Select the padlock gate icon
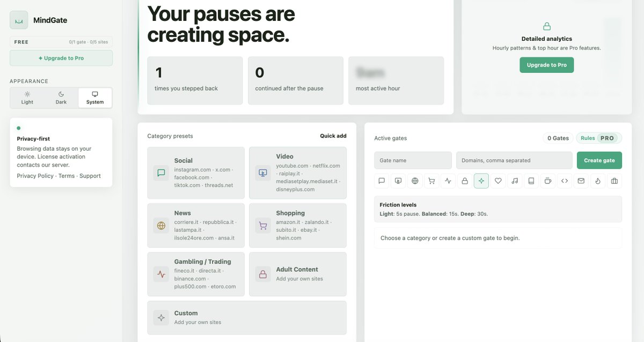The image size is (644, 342). point(465,181)
